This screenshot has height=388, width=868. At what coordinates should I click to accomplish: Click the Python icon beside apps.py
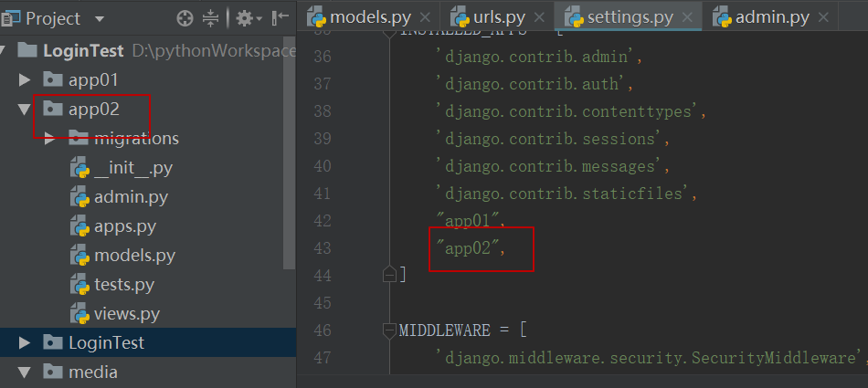coord(79,226)
